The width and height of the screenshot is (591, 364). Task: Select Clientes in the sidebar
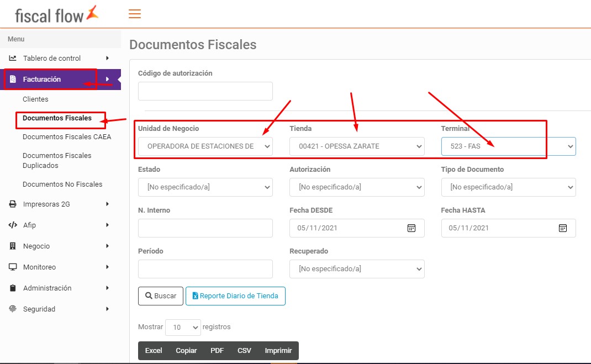point(35,99)
